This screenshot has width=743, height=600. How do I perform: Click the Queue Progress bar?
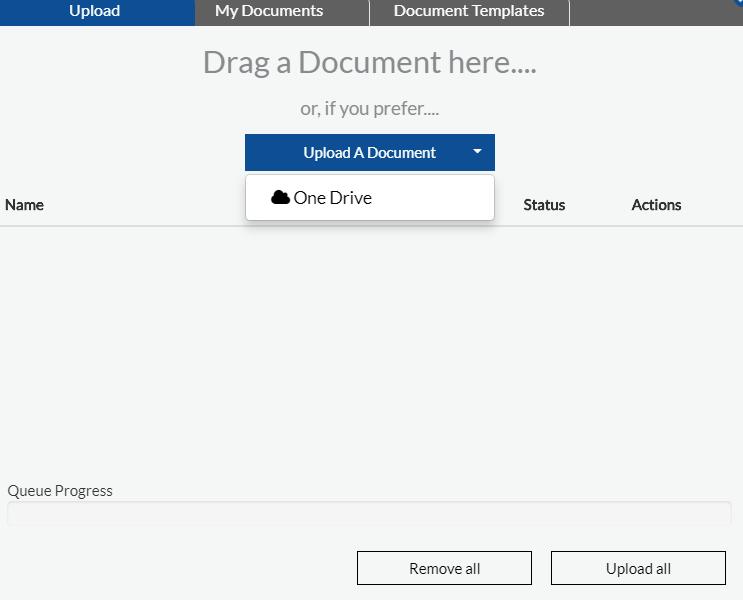point(369,513)
